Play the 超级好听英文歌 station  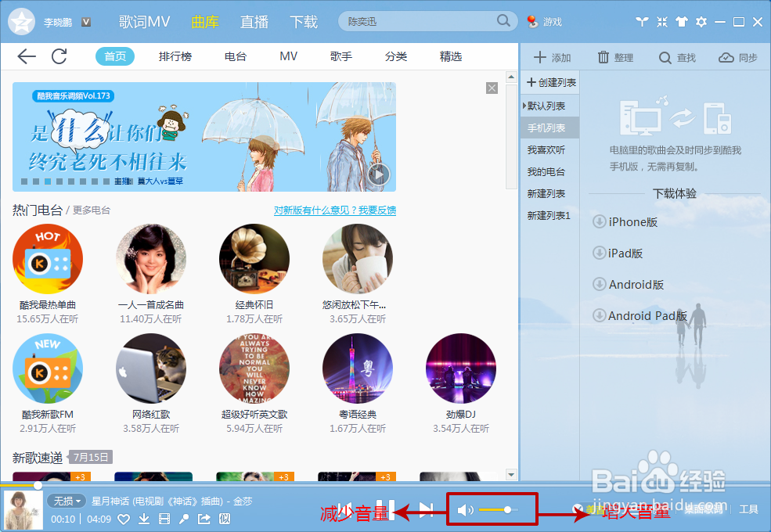coord(254,368)
